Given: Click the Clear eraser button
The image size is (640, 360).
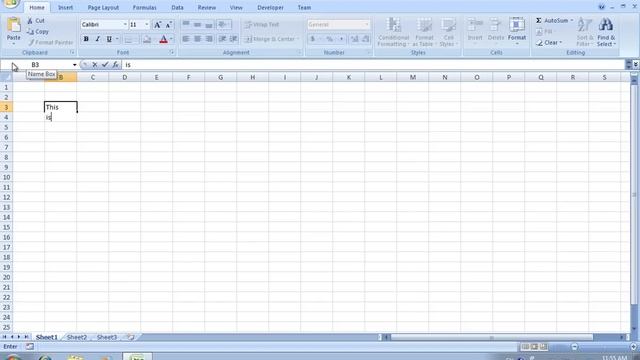Looking at the screenshot, I should [549, 42].
